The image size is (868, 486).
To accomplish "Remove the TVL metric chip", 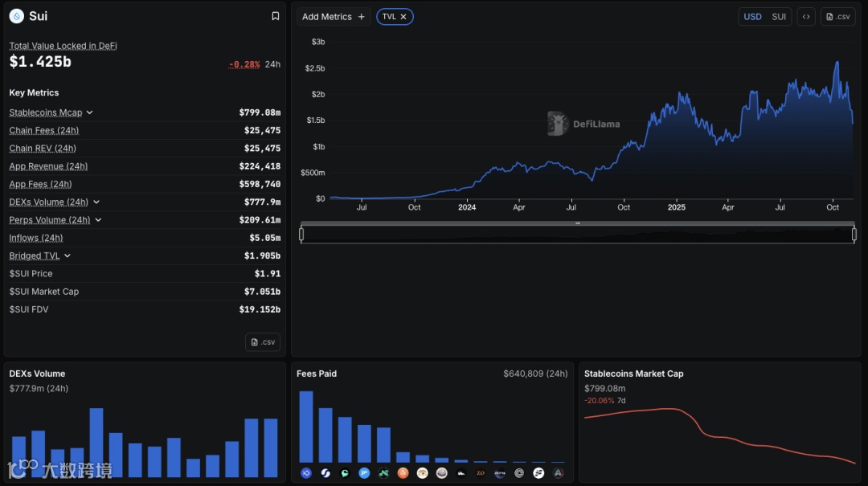I will click(403, 17).
